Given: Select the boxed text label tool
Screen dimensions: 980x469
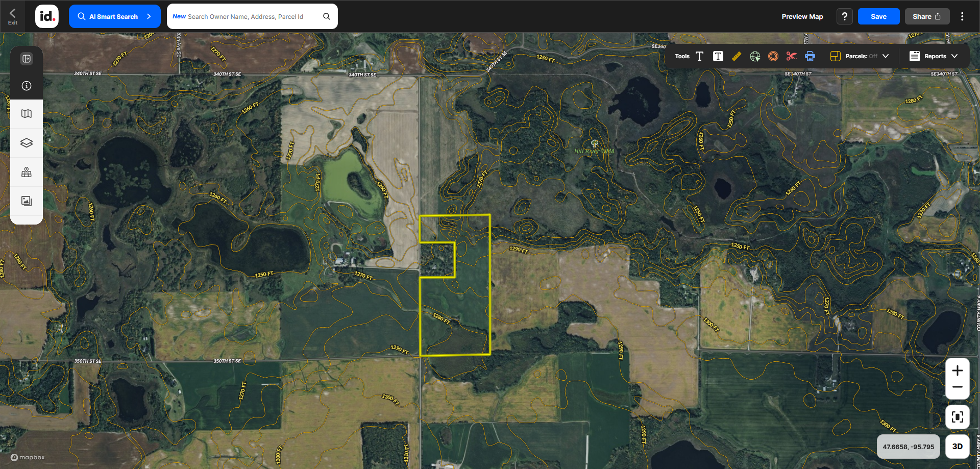Looking at the screenshot, I should tap(718, 56).
